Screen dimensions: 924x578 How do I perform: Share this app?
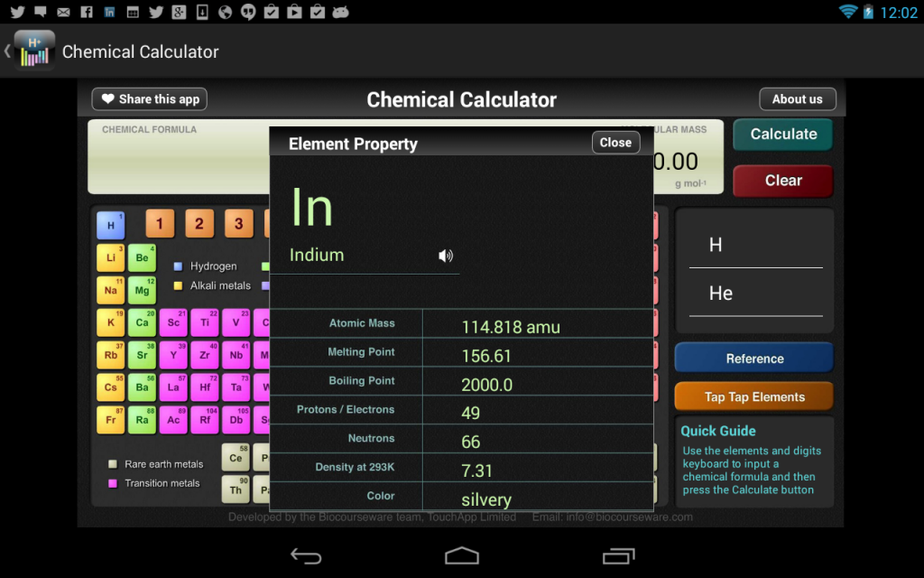[x=148, y=98]
